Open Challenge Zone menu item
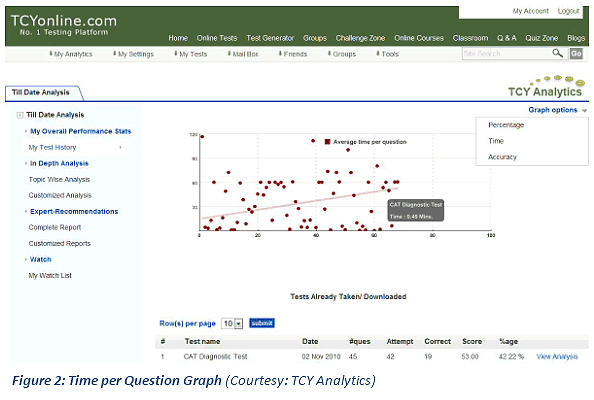 (360, 38)
